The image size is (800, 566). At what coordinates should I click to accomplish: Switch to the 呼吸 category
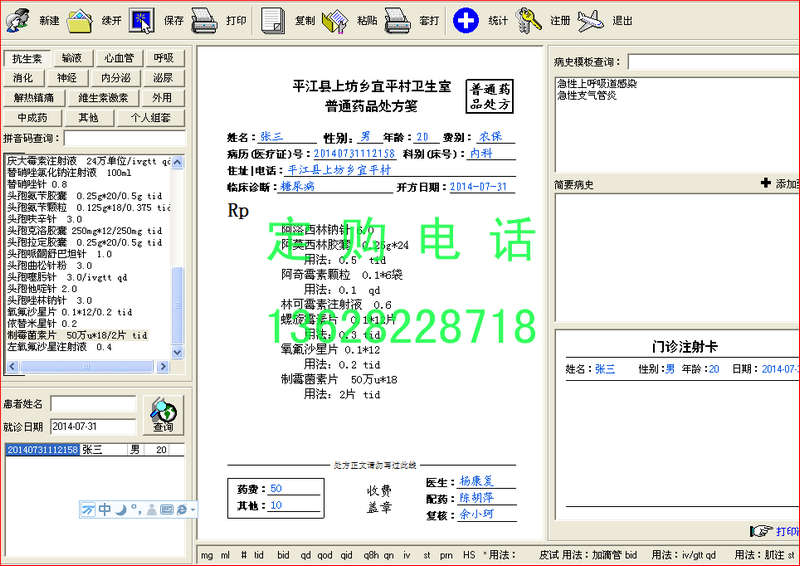click(x=164, y=58)
